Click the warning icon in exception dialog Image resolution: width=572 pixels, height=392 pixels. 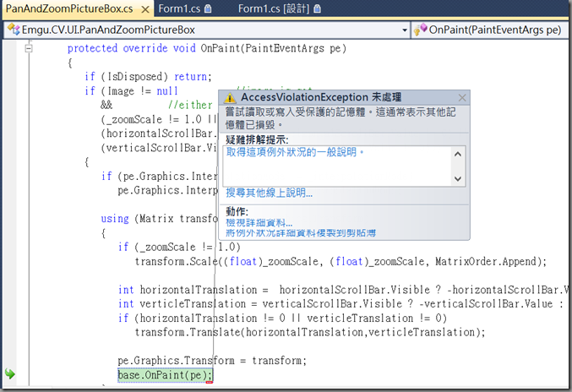(x=230, y=98)
